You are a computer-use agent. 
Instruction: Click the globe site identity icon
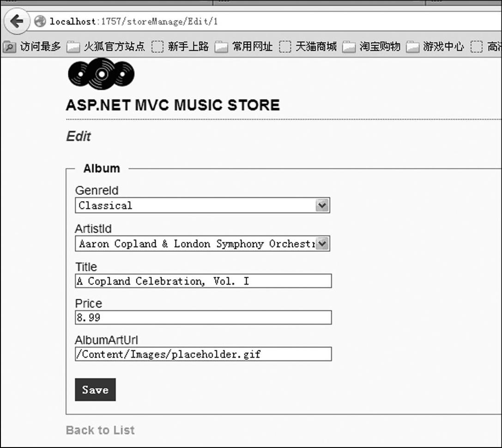click(x=40, y=21)
